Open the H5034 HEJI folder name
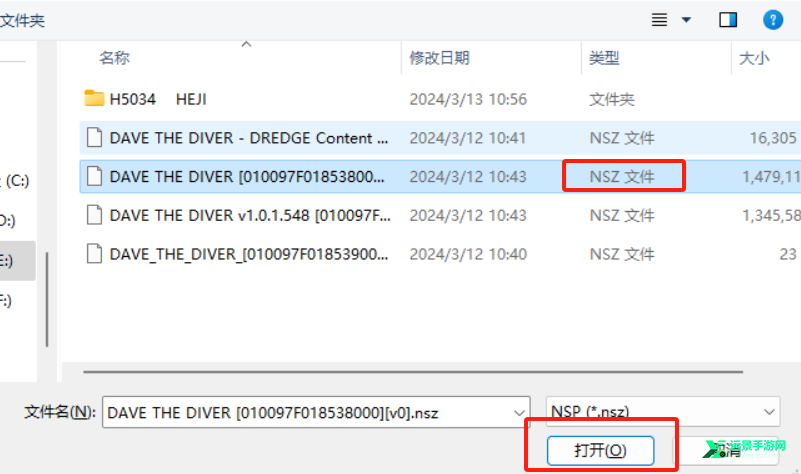Viewport: 801px width, 474px height. tap(158, 99)
